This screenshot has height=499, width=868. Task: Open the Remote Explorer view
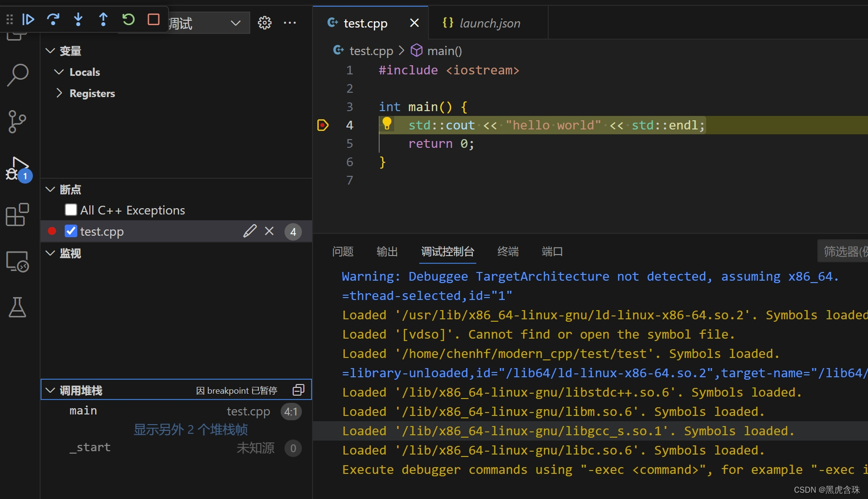(x=18, y=261)
